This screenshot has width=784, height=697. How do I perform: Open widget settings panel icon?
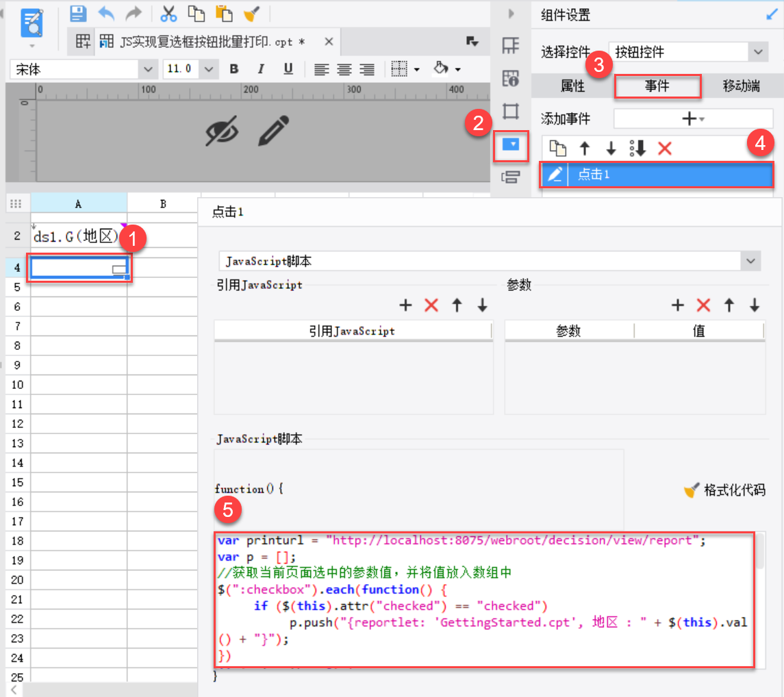(x=511, y=145)
